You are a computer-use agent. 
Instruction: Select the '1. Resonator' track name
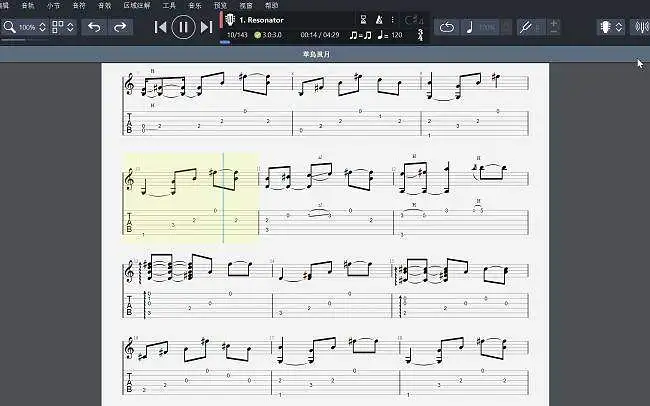tap(262, 20)
